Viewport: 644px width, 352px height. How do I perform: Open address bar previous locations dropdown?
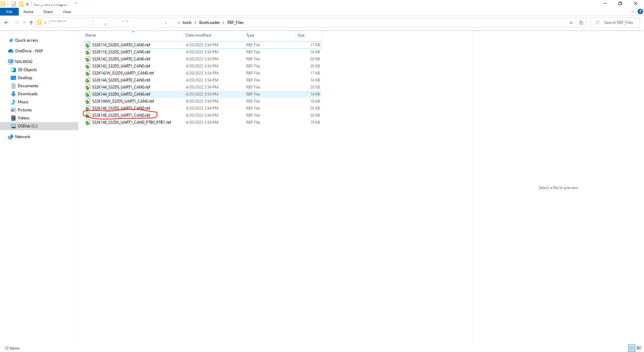(x=571, y=23)
